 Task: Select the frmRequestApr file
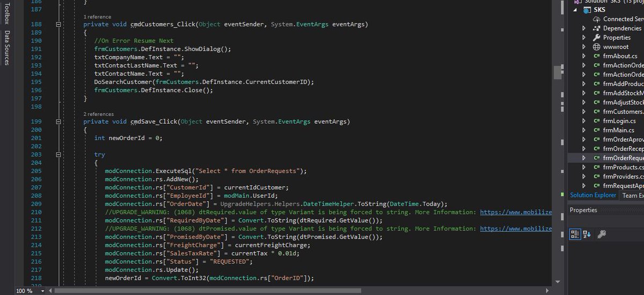click(x=623, y=186)
